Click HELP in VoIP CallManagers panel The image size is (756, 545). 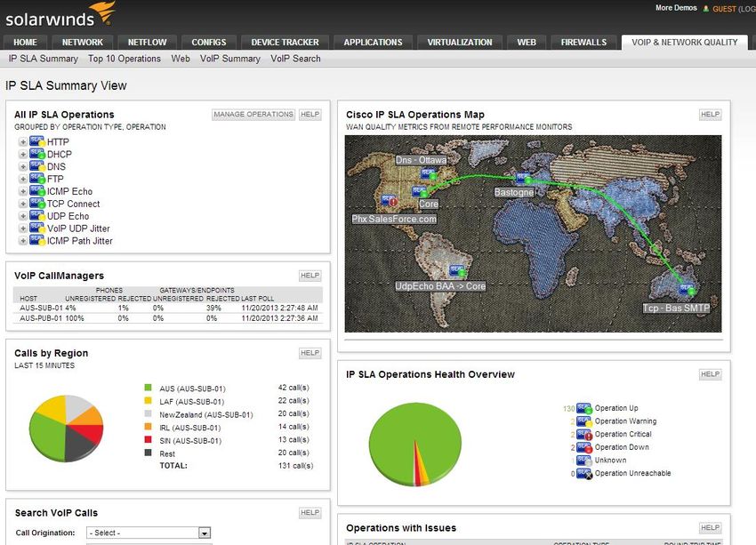(x=310, y=276)
